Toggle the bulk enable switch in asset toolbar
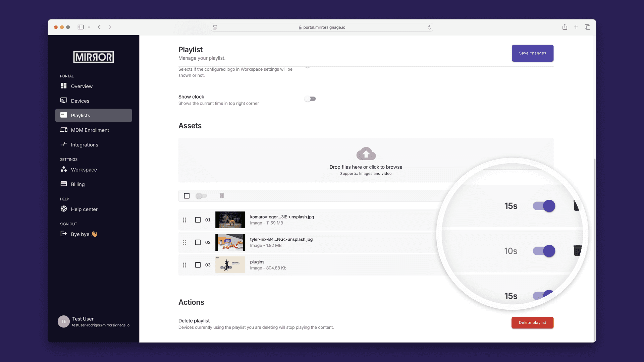Viewport: 644px width, 362px height. point(201,196)
